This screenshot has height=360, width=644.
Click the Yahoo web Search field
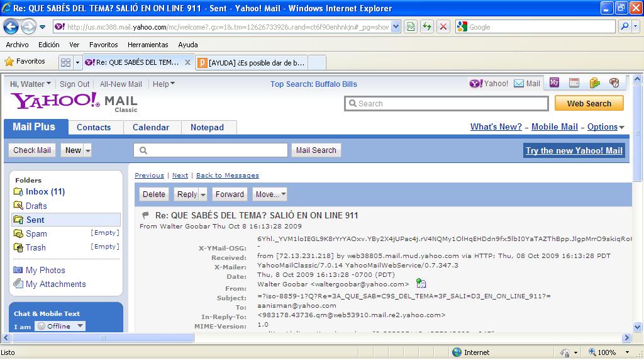point(447,104)
